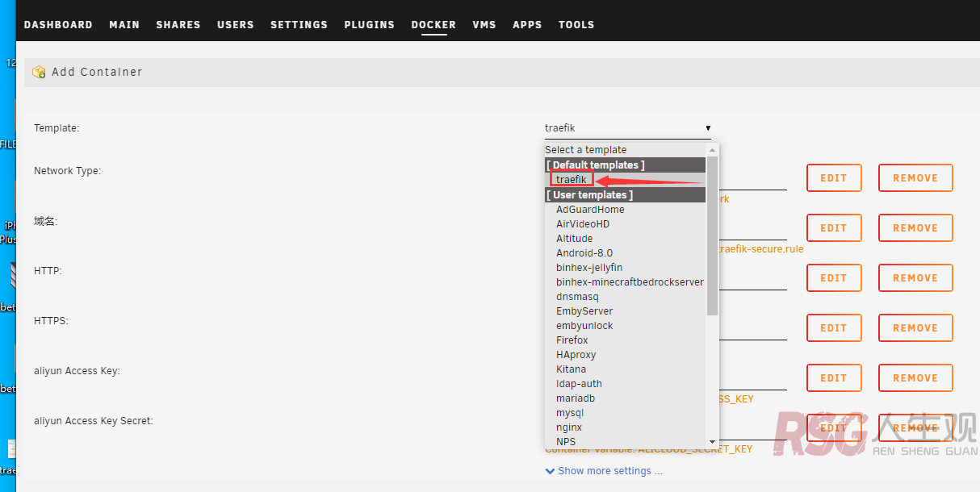The width and height of the screenshot is (980, 492).
Task: Select the Firefox template
Action: [625, 340]
